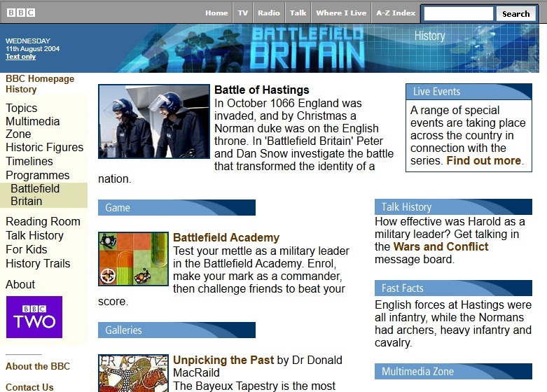Screen dimensions: 547x392
Task: Go to the History sidebar link under BBC Homepage
Action: pos(21,90)
